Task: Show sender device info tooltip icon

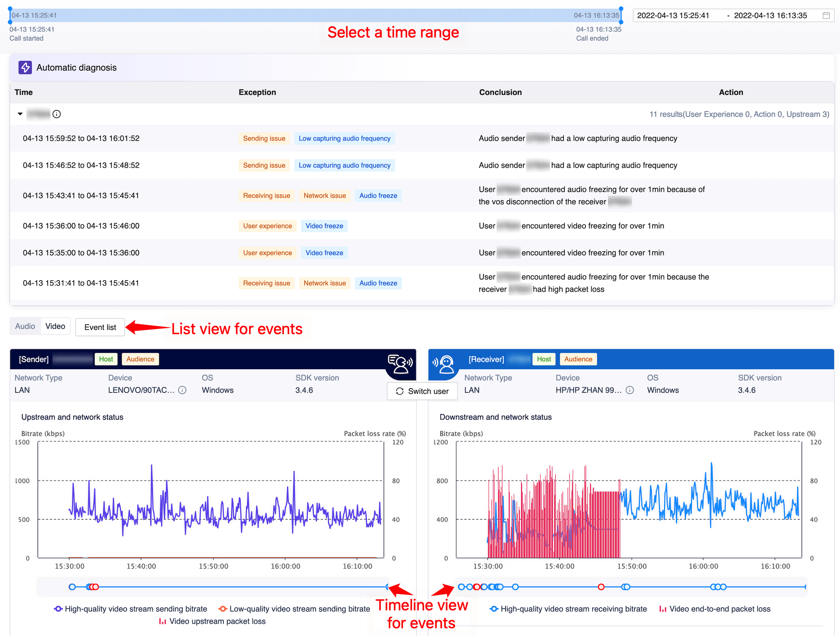Action: pyautogui.click(x=182, y=390)
